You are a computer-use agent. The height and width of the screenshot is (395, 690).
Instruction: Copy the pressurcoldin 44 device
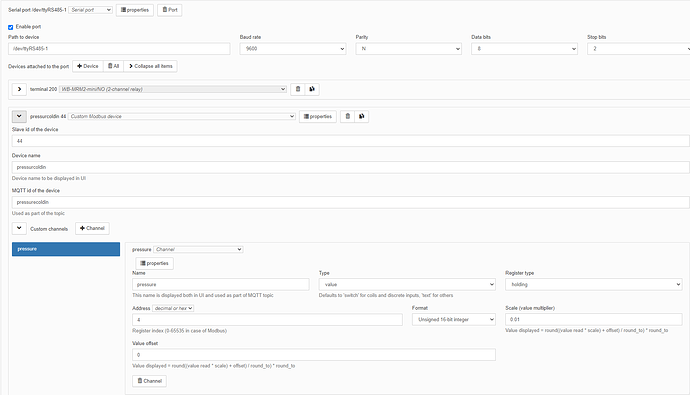click(x=362, y=117)
